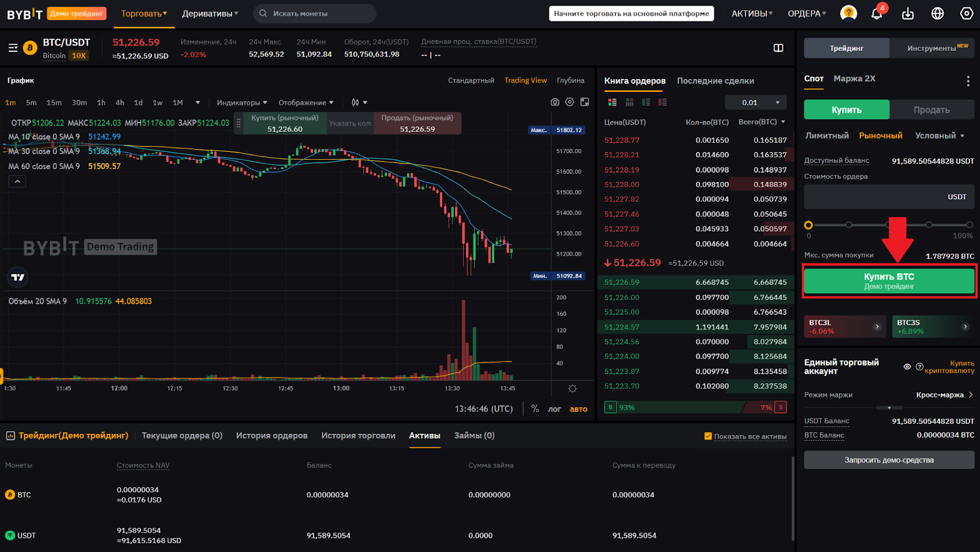
Task: Expand the chart to fullscreen
Action: click(x=585, y=102)
